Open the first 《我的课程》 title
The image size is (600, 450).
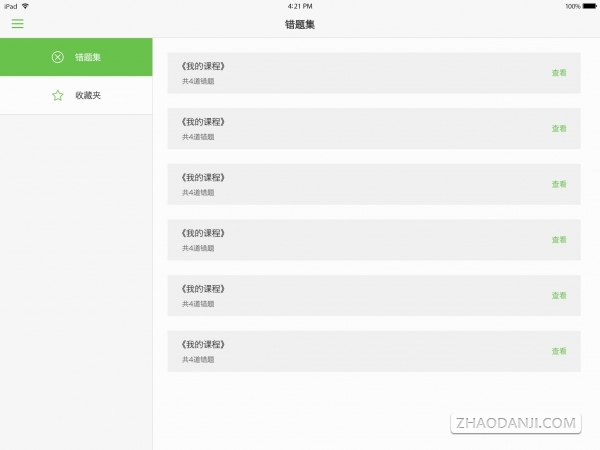203,66
